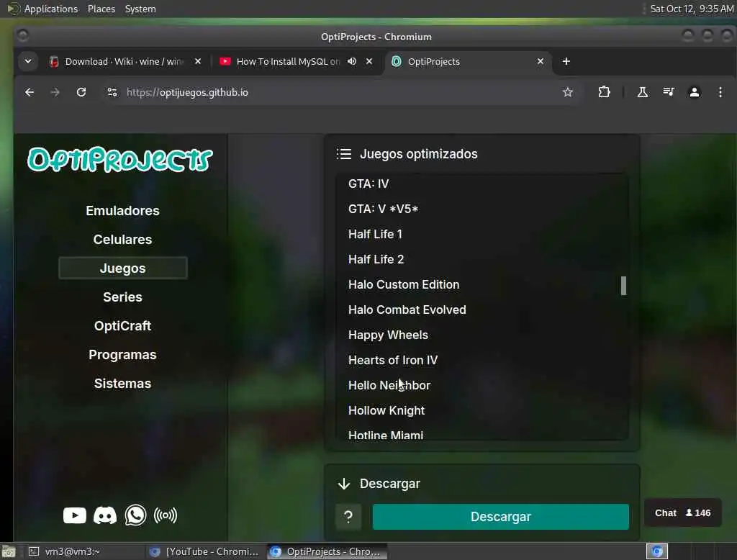Viewport: 737px width, 560px height.
Task: Go back with the browser back arrow
Action: click(29, 92)
